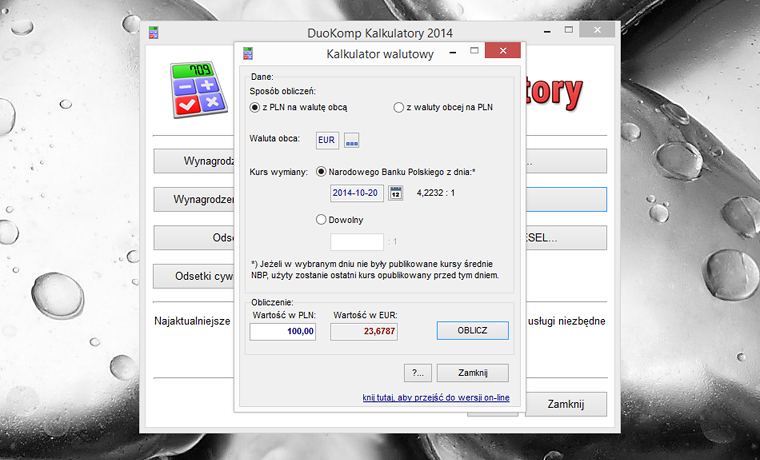Close the Kalkulator walutowy dialog with red X

[503, 50]
